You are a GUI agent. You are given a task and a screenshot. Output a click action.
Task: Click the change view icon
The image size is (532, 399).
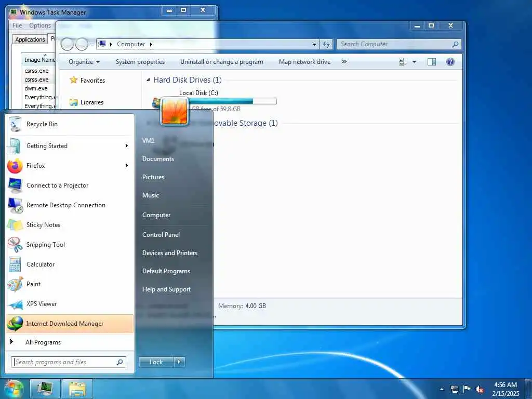coord(403,62)
